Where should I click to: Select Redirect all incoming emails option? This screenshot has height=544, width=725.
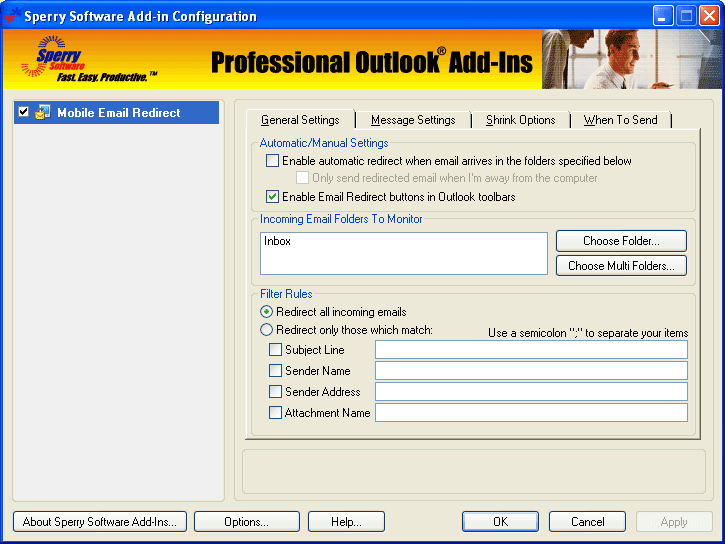pos(266,312)
